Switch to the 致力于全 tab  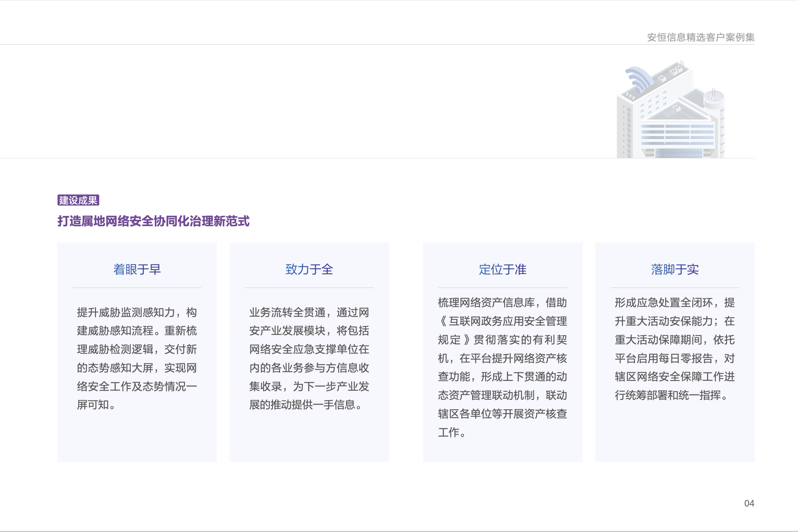click(309, 270)
